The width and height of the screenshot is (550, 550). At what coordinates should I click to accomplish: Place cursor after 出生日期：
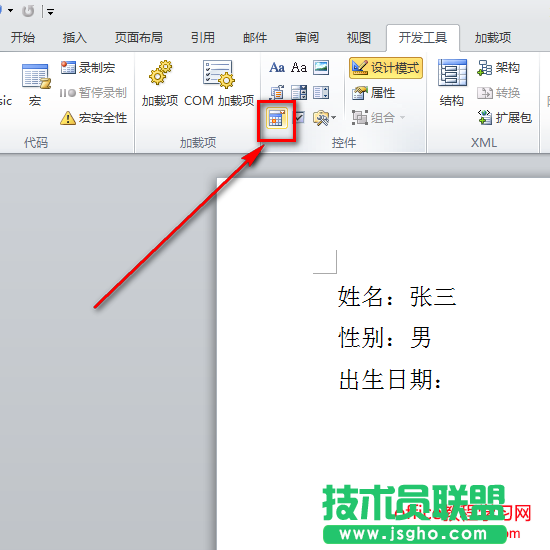click(x=443, y=380)
